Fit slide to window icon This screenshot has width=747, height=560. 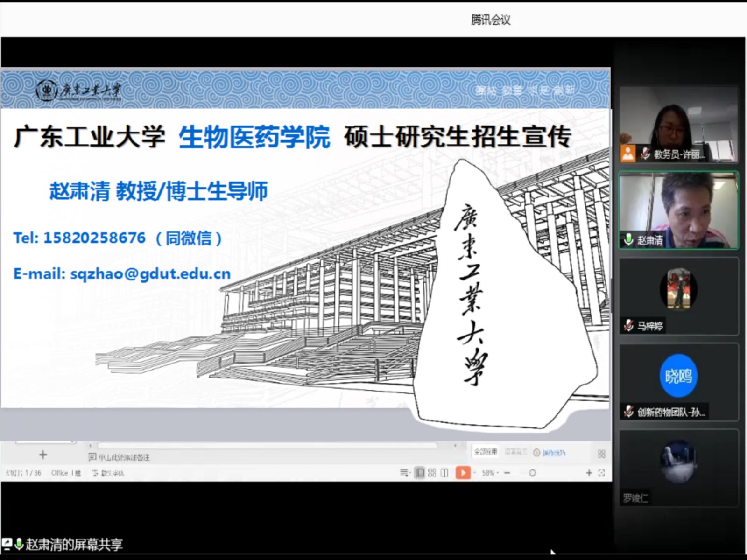pos(601,473)
